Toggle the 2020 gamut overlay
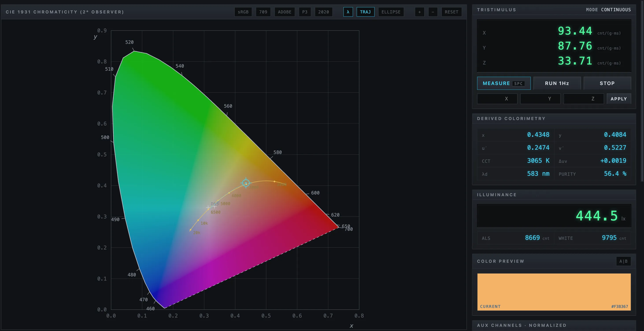 (x=324, y=12)
